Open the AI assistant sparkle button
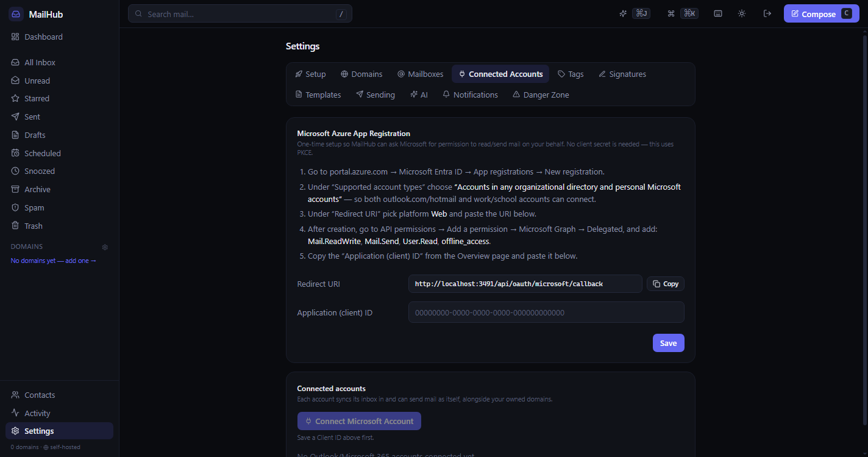This screenshot has height=457, width=868. pos(635,13)
